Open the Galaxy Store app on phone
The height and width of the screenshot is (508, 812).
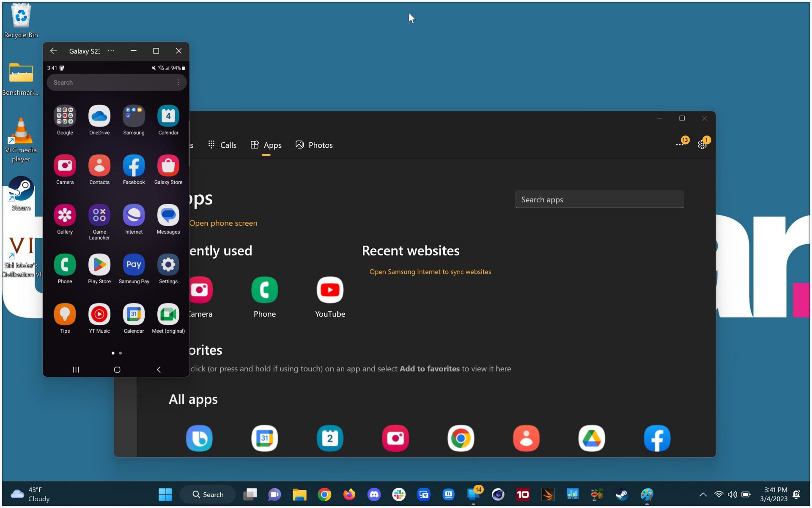[168, 166]
